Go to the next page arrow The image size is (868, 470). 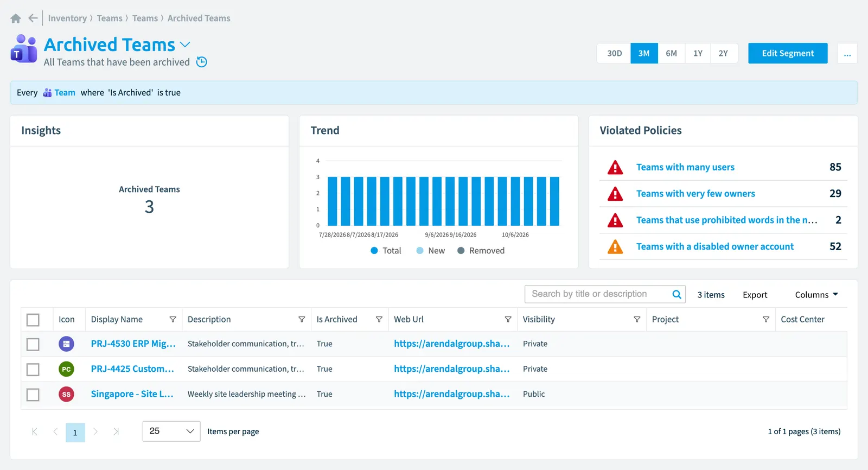(x=95, y=432)
